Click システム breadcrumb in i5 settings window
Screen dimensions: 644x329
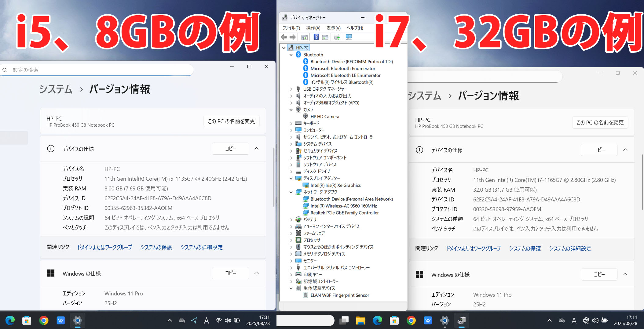[56, 89]
